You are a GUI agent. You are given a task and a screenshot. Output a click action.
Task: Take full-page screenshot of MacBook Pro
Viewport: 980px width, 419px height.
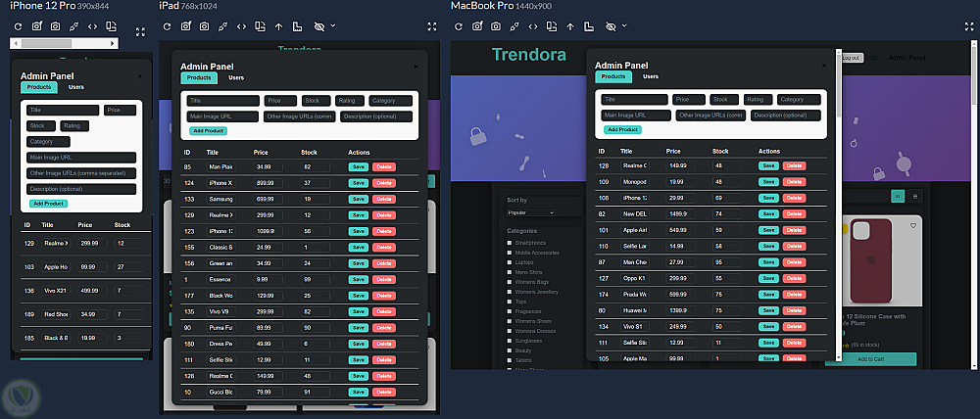pyautogui.click(x=477, y=26)
